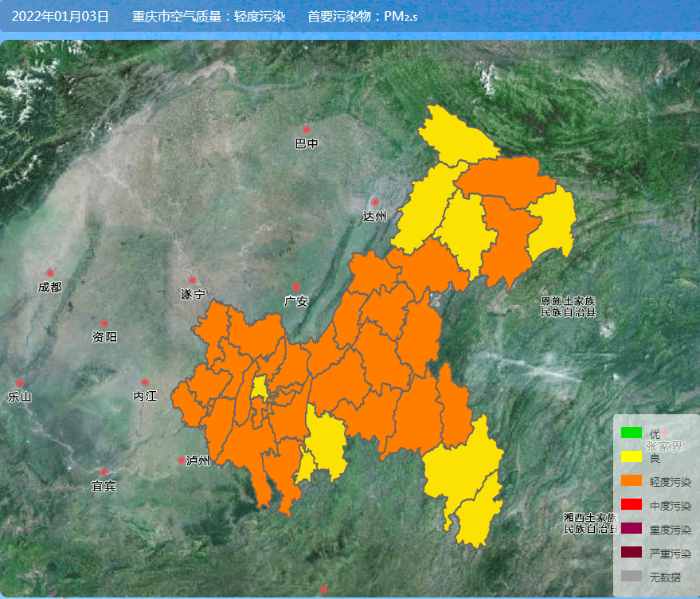Click the purple 重度污染 legend swatch
The image size is (700, 599).
tap(632, 529)
